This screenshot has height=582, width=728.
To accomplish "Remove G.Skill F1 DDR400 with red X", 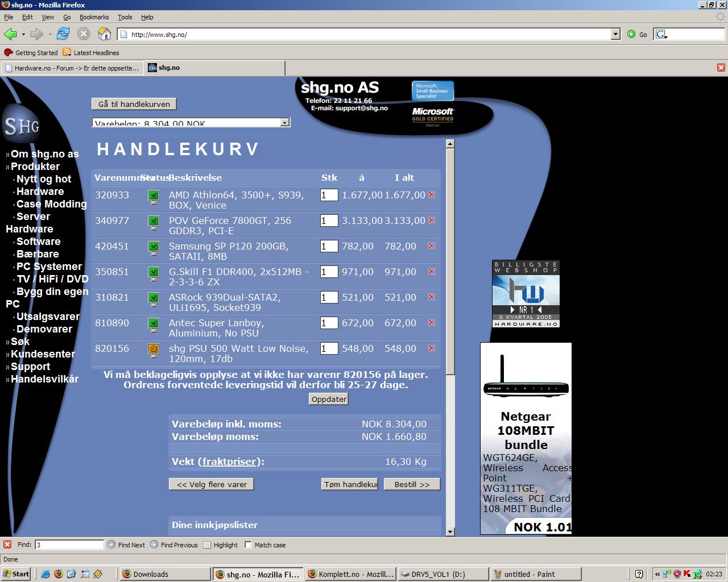I will (x=432, y=272).
